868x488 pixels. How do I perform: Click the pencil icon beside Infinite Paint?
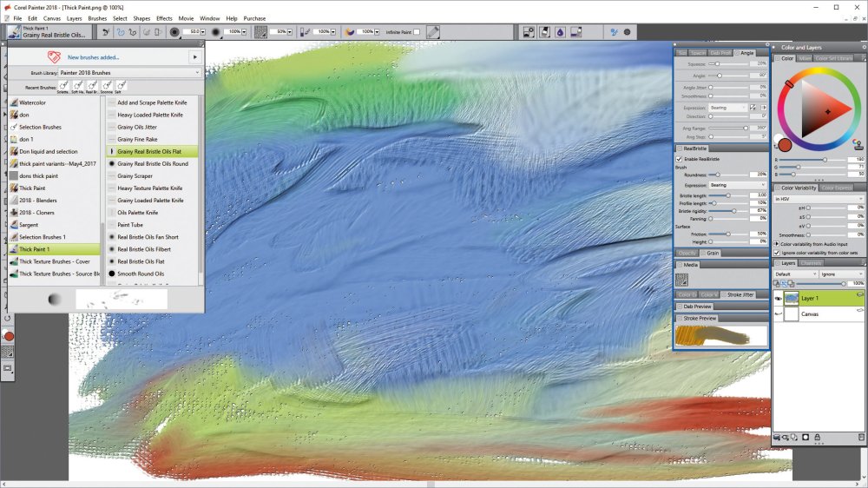point(433,32)
